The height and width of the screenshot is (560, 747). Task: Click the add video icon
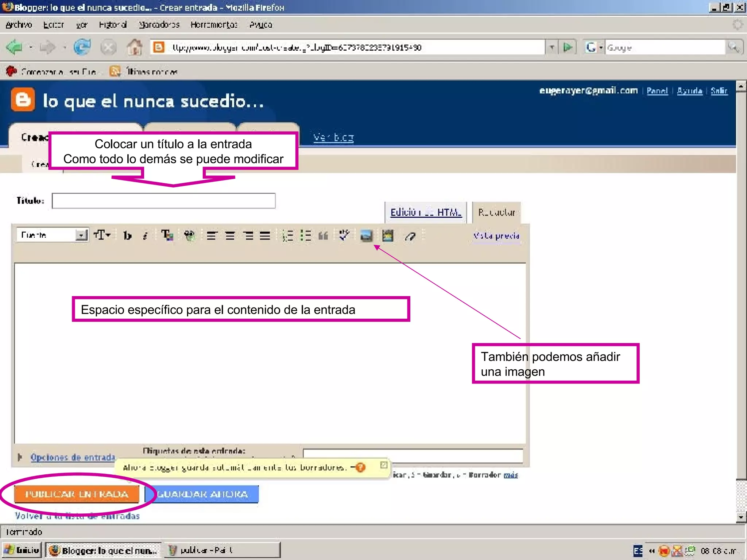point(388,236)
